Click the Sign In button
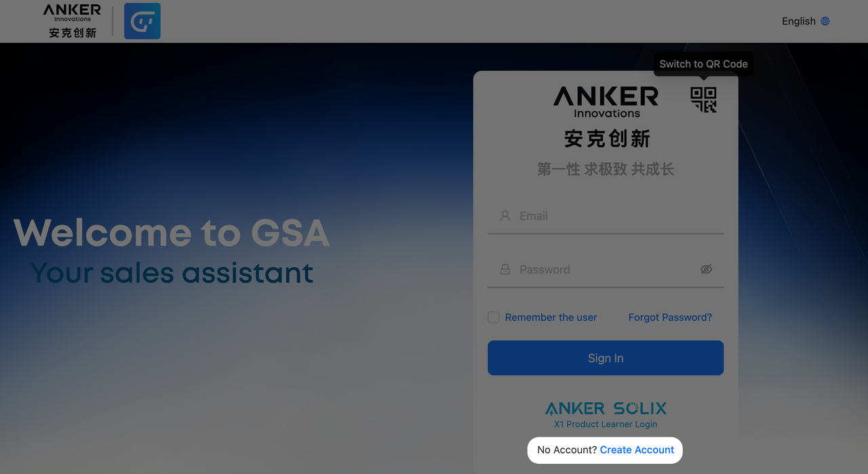Screen dimensions: 868x474 606,358
